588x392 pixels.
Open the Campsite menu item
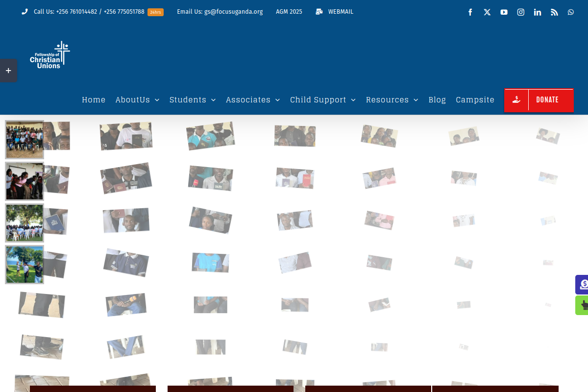point(475,99)
